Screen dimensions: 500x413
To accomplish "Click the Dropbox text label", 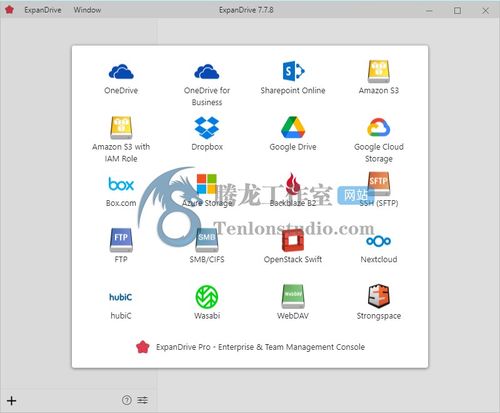I will tap(207, 147).
